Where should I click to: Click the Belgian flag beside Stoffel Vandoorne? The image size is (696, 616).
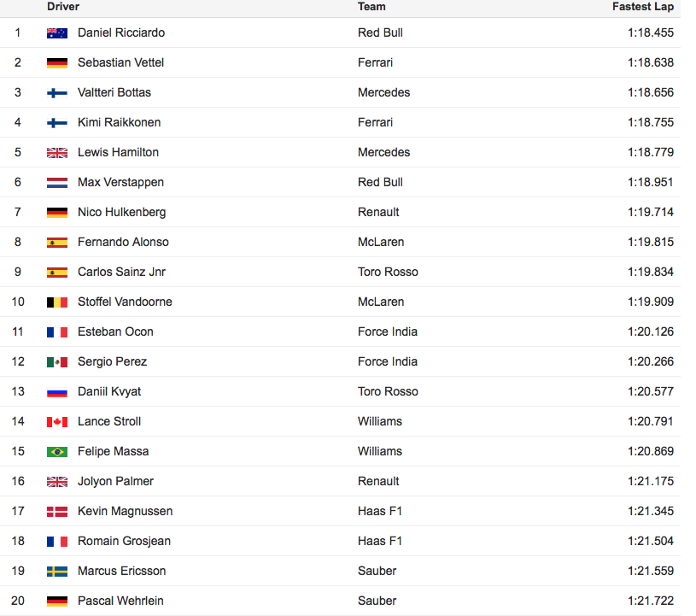click(x=57, y=302)
